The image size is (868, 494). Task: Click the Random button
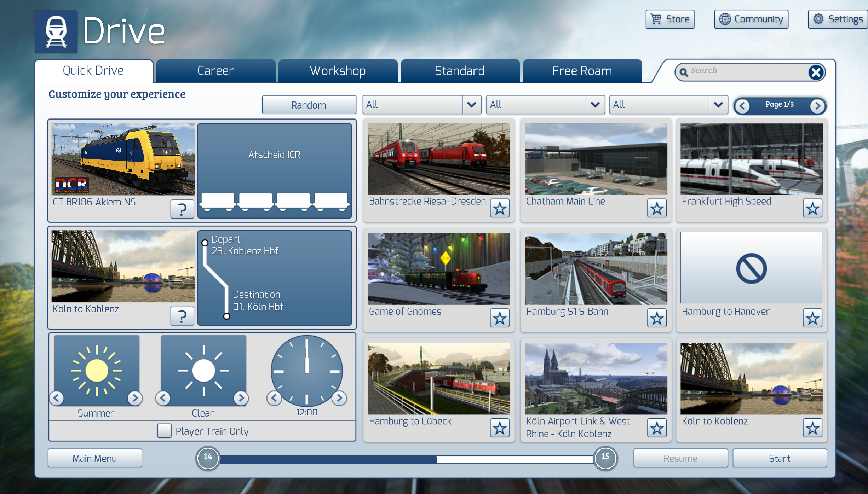[309, 105]
